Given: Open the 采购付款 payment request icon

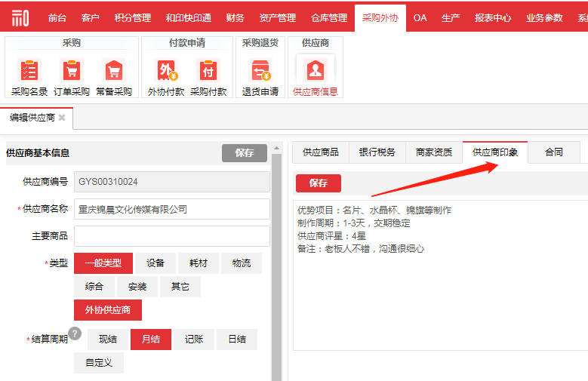Looking at the screenshot, I should coord(208,71).
